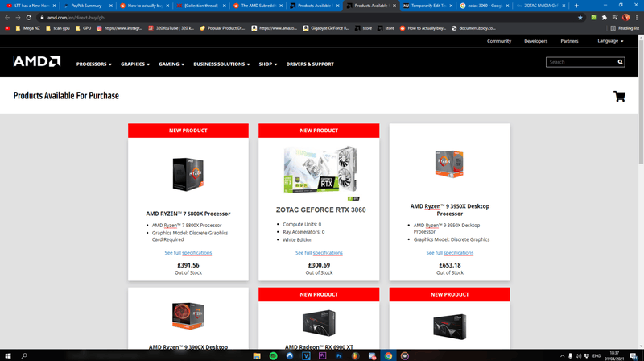
Task: See full specifications for Ryzen 9 3950X
Action: 450,253
